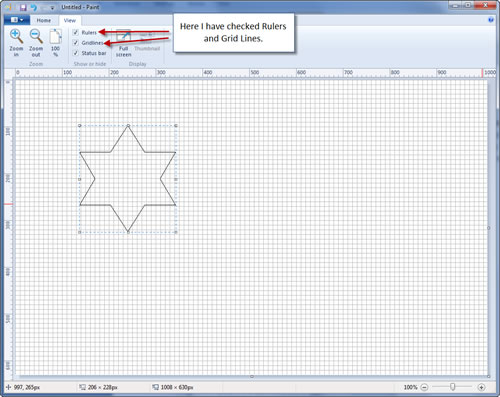Click the canvas bottom-right corner resize handle
The height and width of the screenshot is (397, 500).
pos(489,376)
